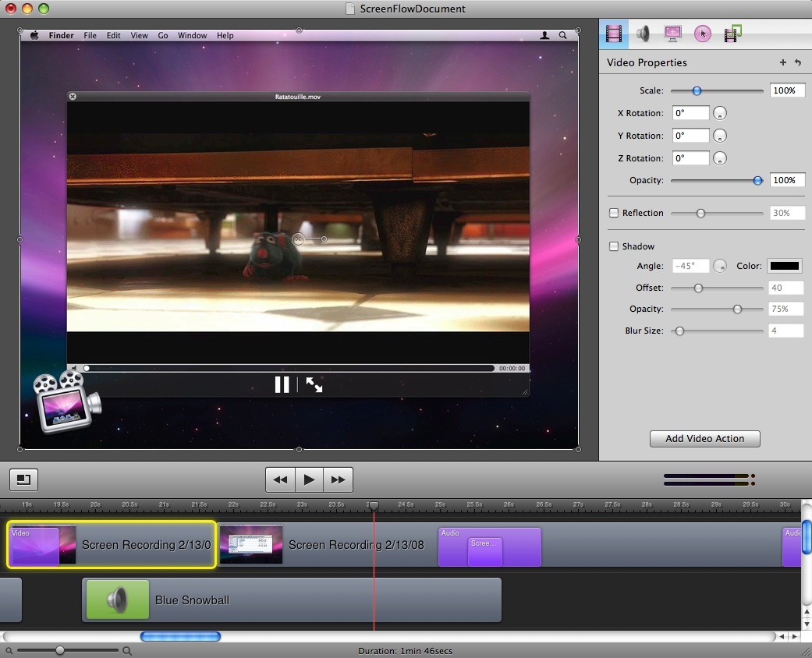Open the shadow Color swatch
Screen dimensions: 812x658
[785, 266]
